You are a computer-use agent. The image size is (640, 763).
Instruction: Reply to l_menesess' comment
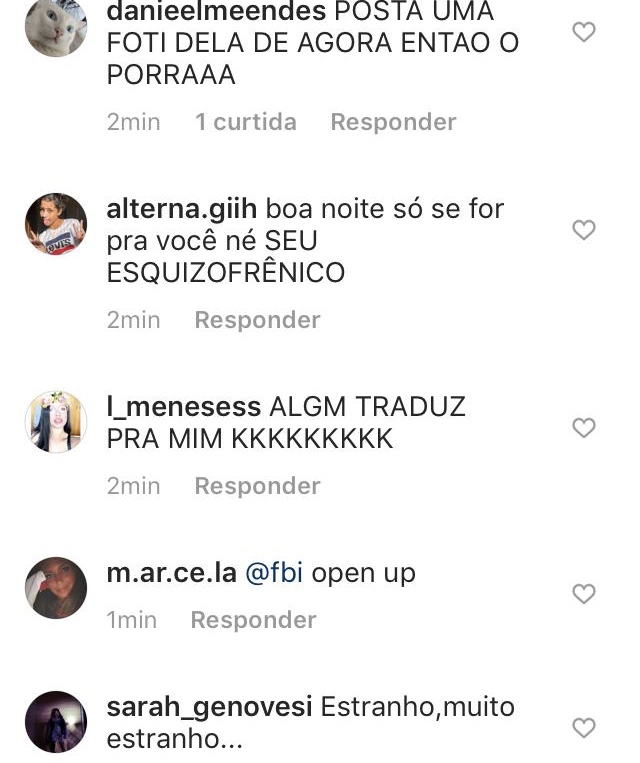click(257, 486)
